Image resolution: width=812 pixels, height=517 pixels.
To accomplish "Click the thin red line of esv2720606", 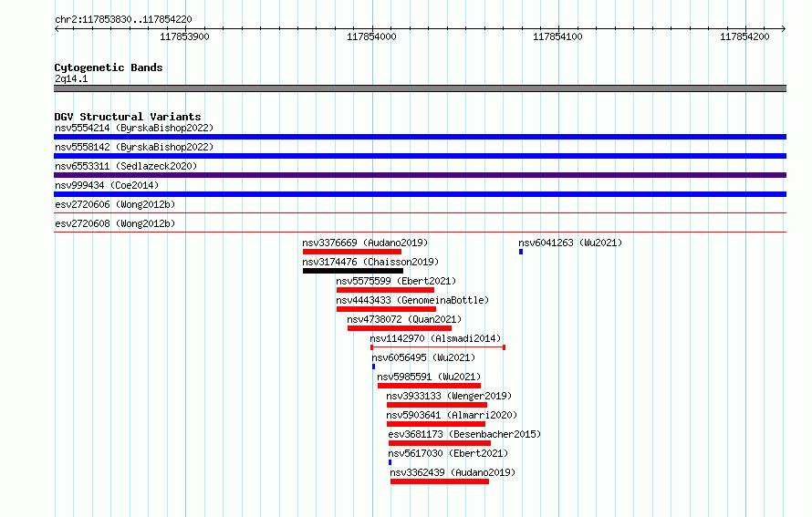I will (420, 212).
